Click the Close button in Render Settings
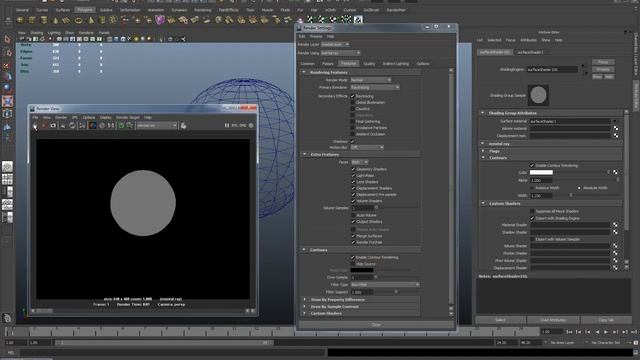 point(376,325)
